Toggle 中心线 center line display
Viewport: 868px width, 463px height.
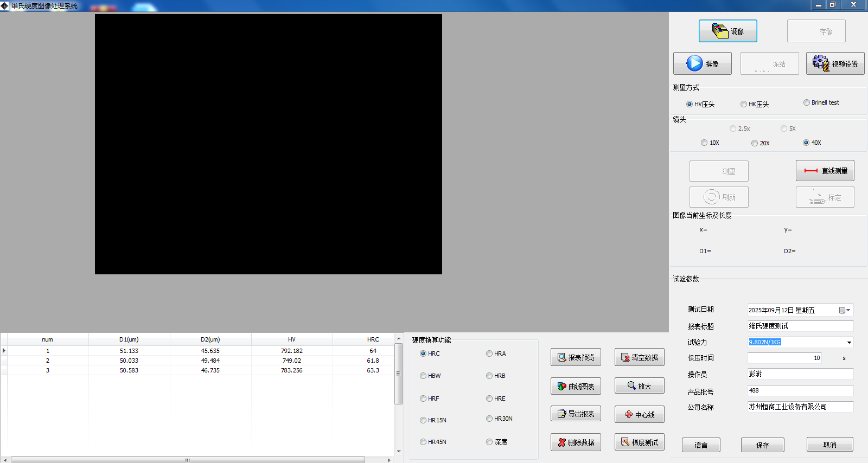tap(639, 415)
